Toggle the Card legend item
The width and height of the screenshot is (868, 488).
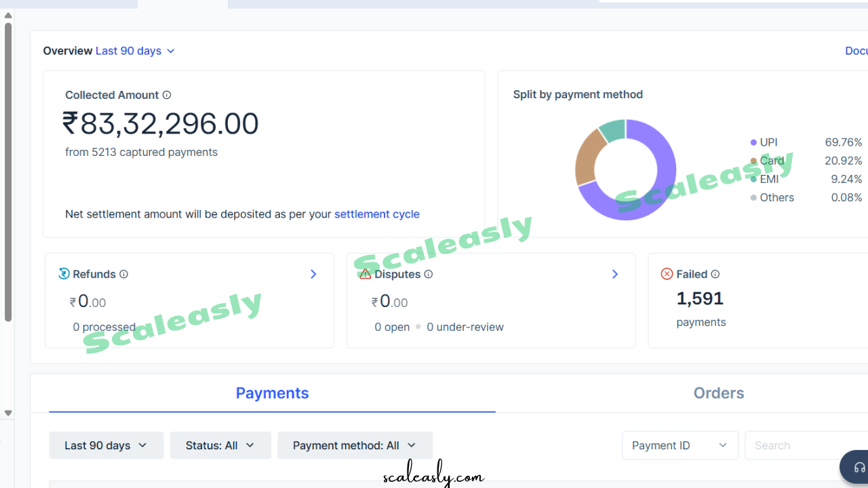pyautogui.click(x=772, y=161)
